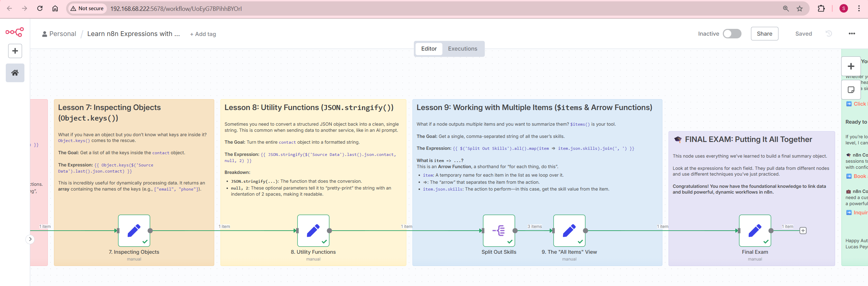Open workflow history clock icon

pos(829,34)
